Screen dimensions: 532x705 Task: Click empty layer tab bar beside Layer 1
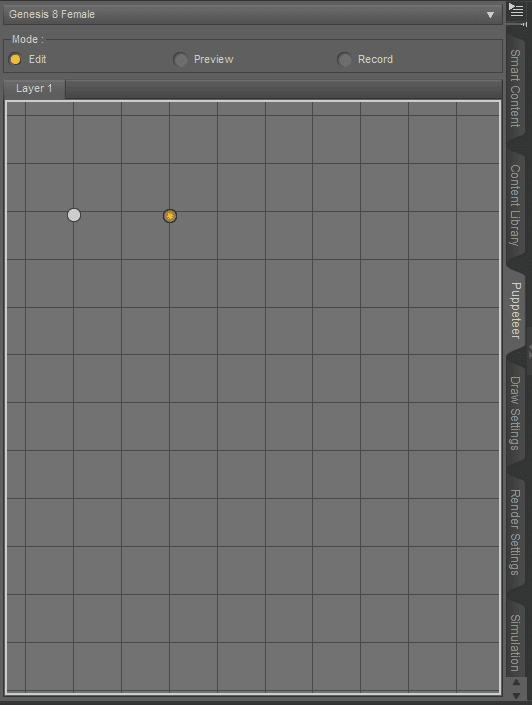pos(283,89)
